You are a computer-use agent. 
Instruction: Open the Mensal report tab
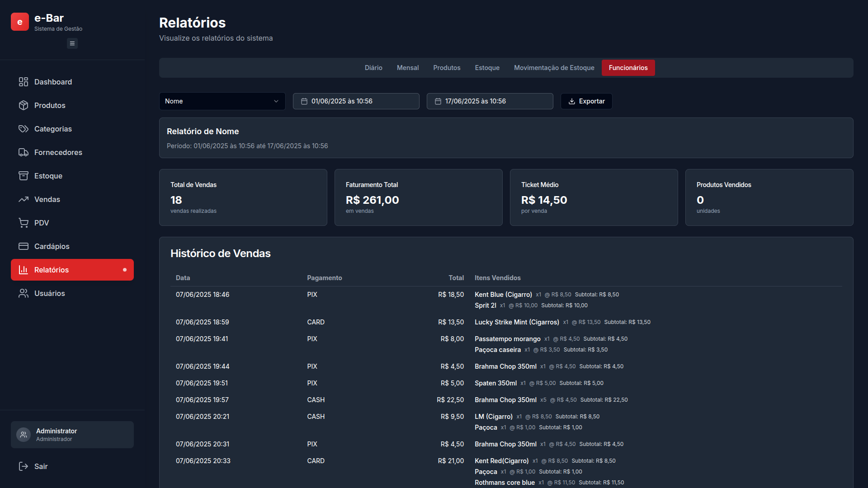(x=408, y=68)
